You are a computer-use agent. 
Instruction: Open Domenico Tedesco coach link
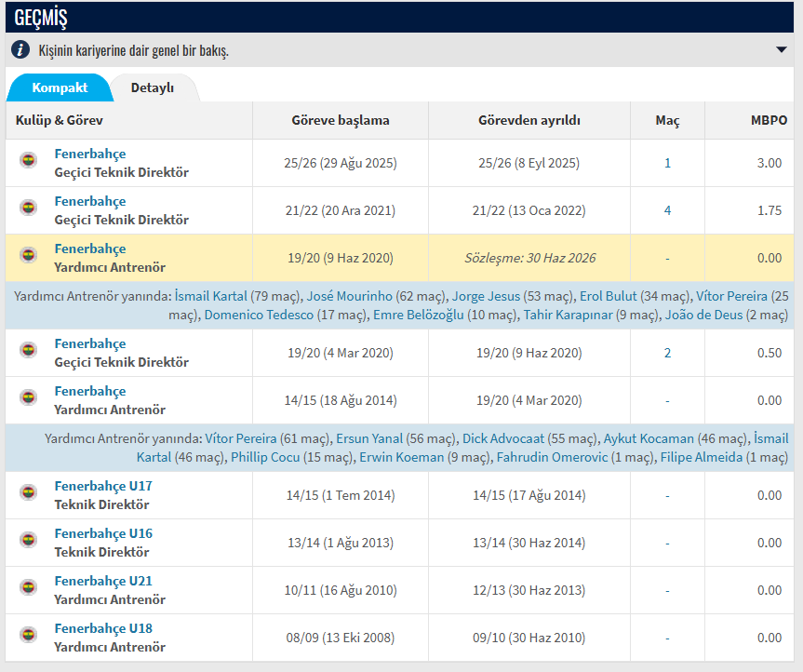(259, 315)
